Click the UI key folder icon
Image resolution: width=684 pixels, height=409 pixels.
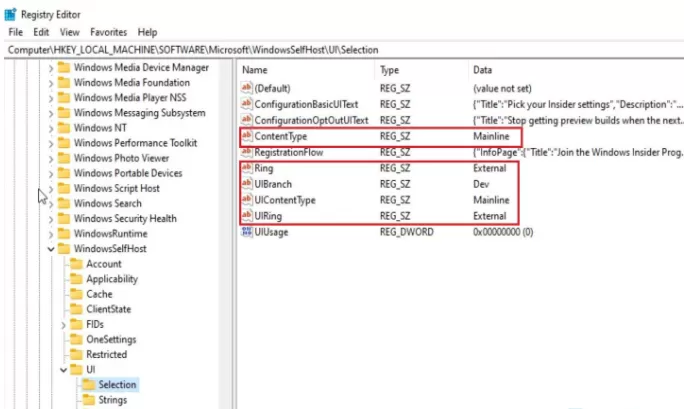coord(76,369)
